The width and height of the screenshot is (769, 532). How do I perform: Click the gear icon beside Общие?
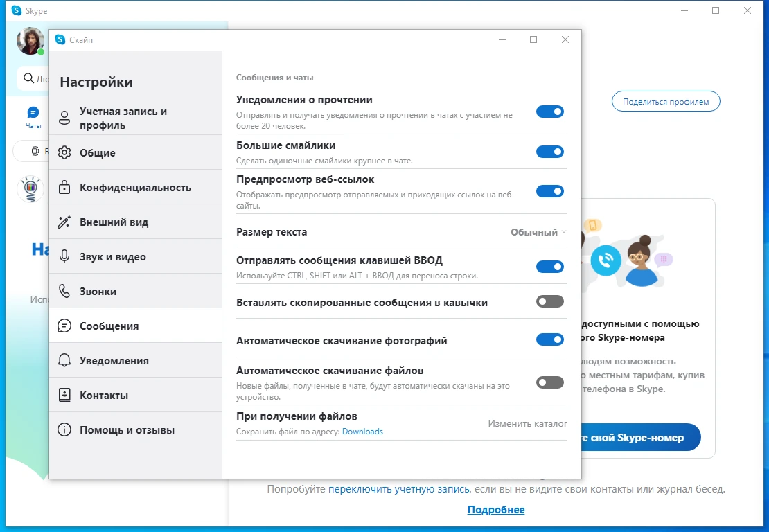point(64,152)
